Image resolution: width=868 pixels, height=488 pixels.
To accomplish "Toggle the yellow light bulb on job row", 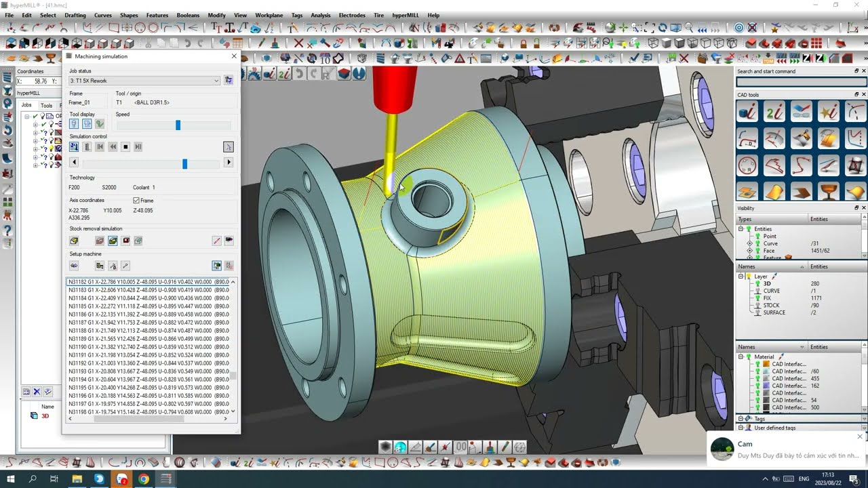I will pyautogui.click(x=51, y=148).
